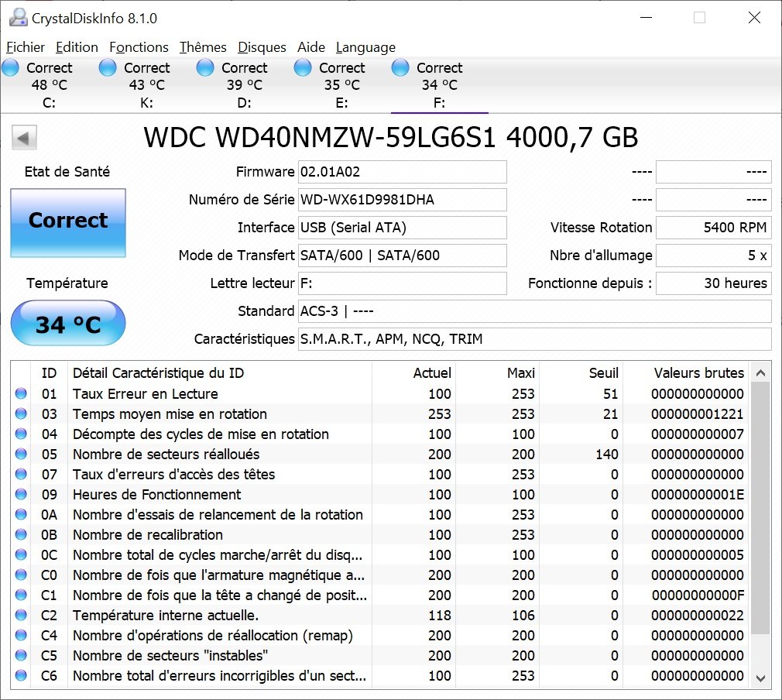The width and height of the screenshot is (782, 700).
Task: Click status dot for attribute C6
Action: point(21,675)
